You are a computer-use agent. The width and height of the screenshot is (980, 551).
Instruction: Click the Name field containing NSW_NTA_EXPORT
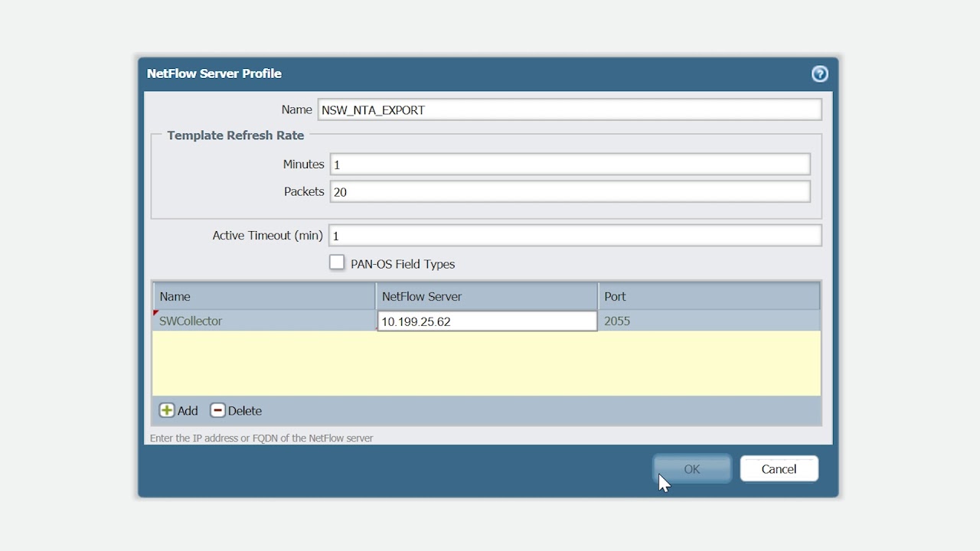[x=570, y=109]
